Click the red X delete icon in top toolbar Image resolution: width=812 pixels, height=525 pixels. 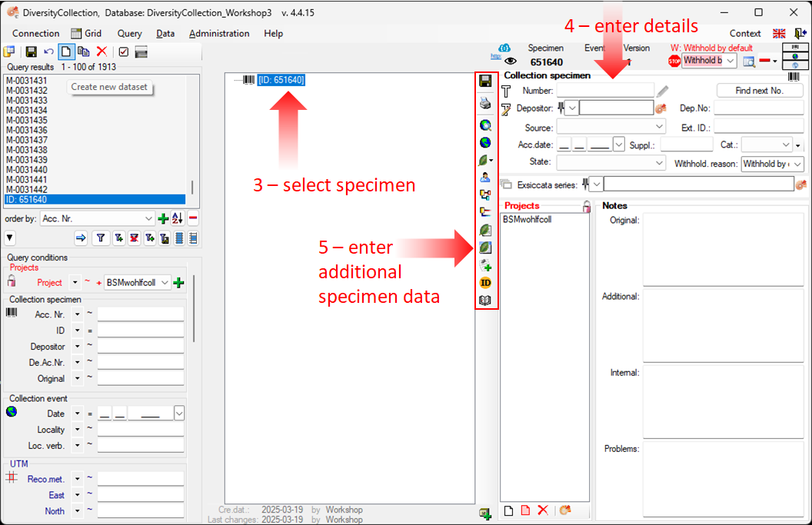[x=102, y=52]
